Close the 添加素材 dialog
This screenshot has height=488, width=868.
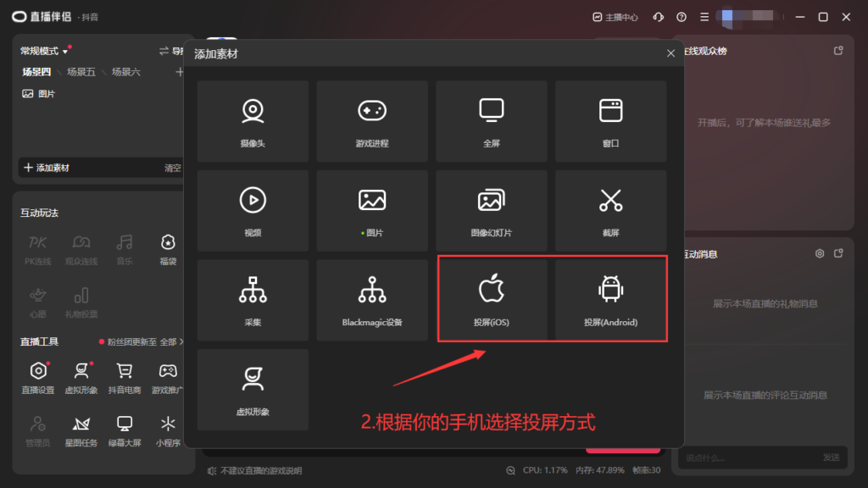coord(670,53)
